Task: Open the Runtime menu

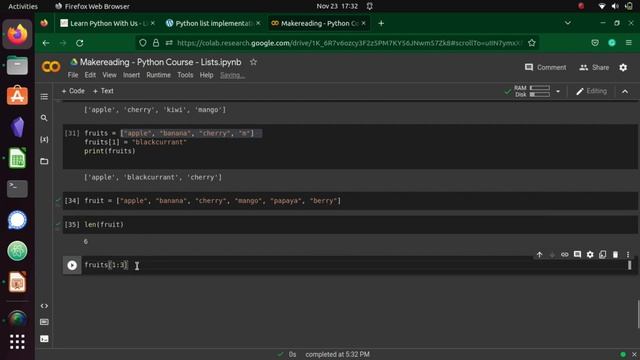Action: (x=158, y=75)
